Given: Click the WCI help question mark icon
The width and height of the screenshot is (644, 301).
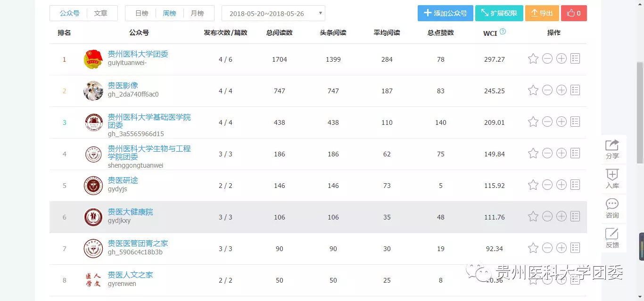Looking at the screenshot, I should point(503,32).
